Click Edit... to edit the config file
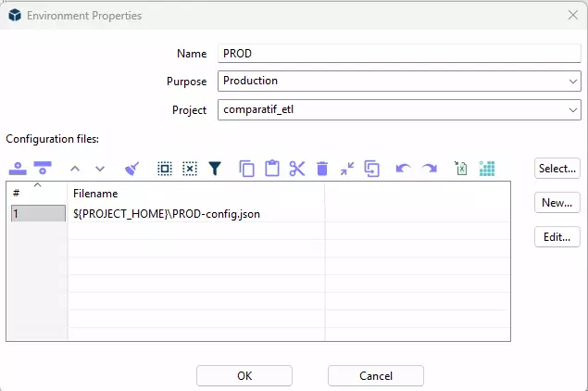This screenshot has width=588, height=391. [x=557, y=237]
